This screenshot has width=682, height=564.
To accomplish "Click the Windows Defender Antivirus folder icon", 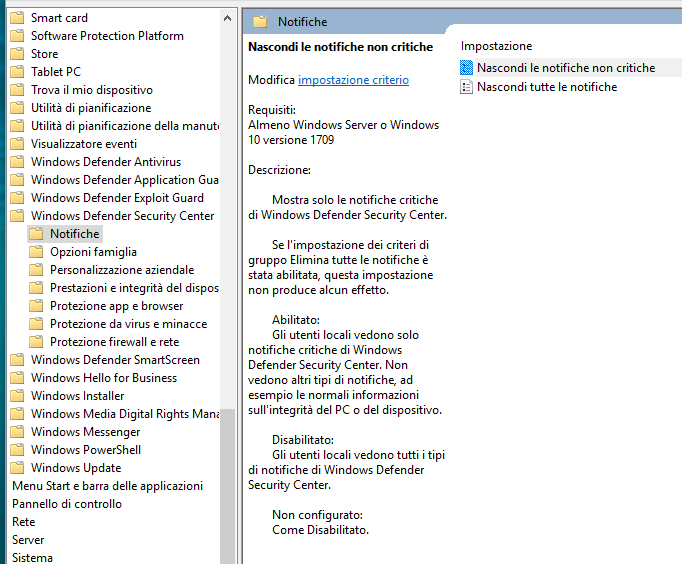I will [17, 162].
